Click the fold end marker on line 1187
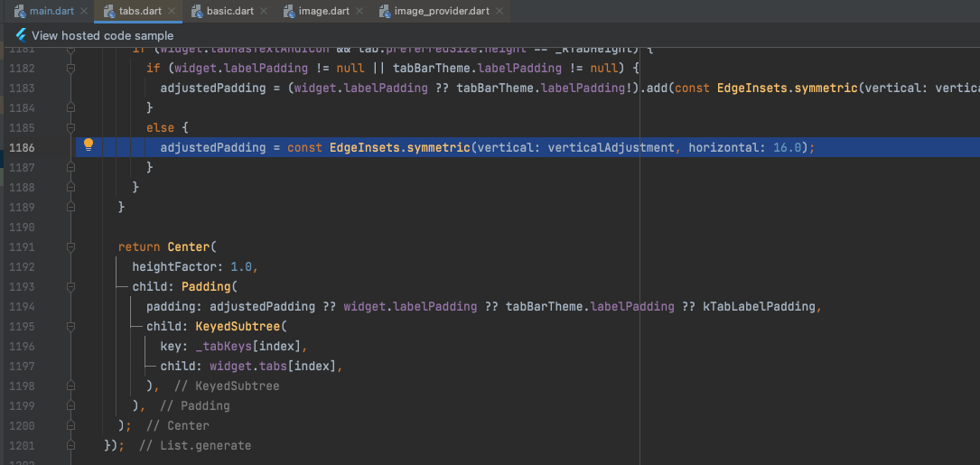This screenshot has height=465, width=980. click(x=70, y=168)
